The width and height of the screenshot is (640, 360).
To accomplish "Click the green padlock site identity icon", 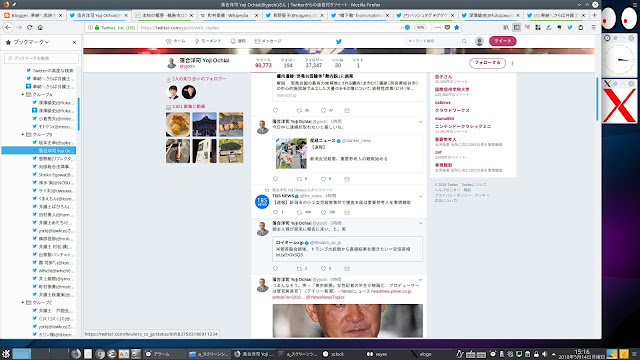I will [x=97, y=28].
